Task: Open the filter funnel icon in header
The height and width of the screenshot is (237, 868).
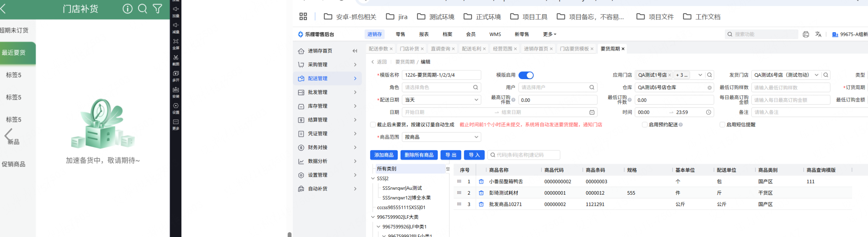Action: pos(158,8)
